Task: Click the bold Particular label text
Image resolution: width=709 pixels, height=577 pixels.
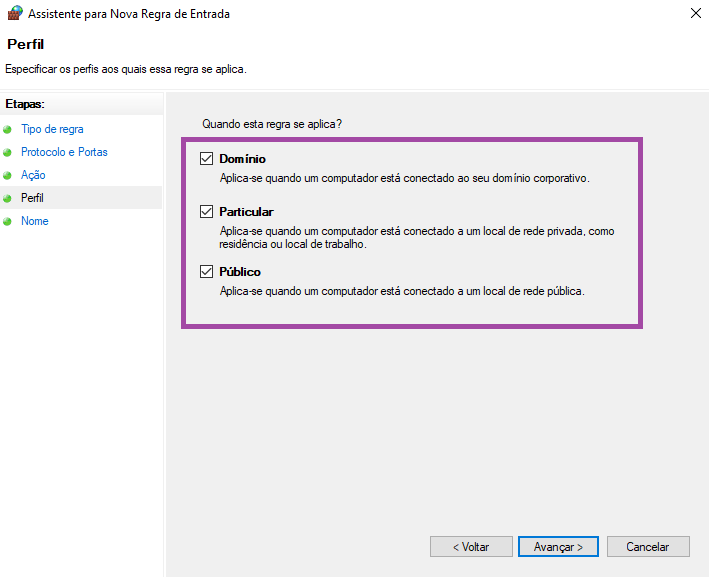Action: (x=246, y=212)
